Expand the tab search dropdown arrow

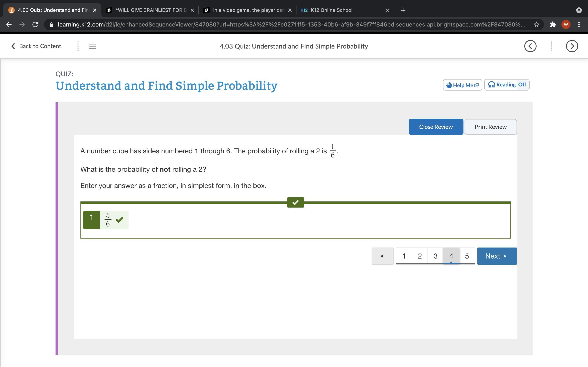(579, 10)
